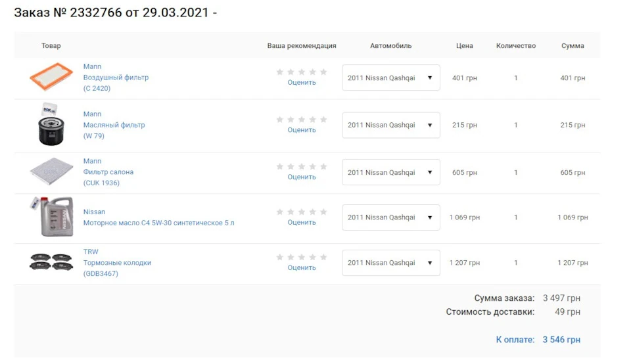This screenshot has height=364, width=631.
Task: Open the (C 2420) part number link
Action: pyautogui.click(x=97, y=88)
